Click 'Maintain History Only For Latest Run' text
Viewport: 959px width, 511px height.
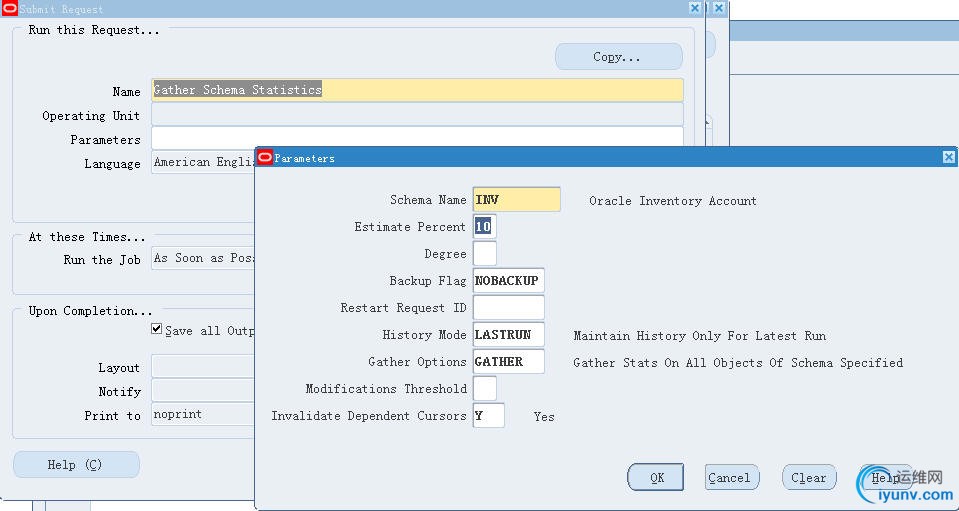pyautogui.click(x=700, y=336)
